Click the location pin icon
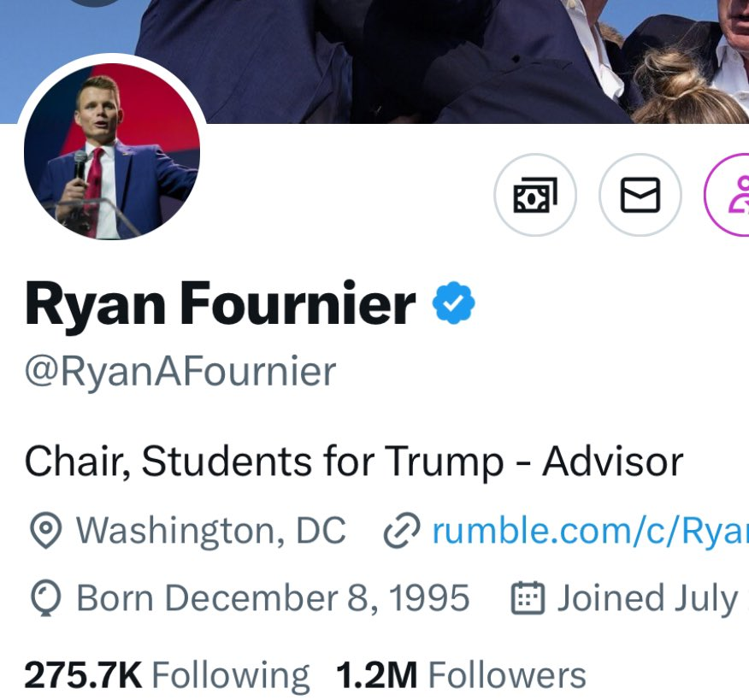Viewport: 749px width, 700px height. pos(45,531)
